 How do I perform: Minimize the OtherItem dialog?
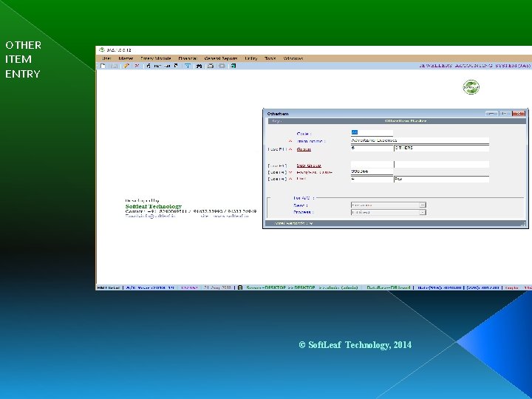491,114
